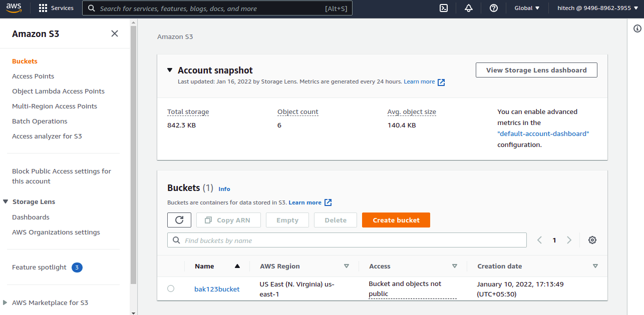644x315 pixels.
Task: Click the Total storage metric label
Action: click(188, 112)
